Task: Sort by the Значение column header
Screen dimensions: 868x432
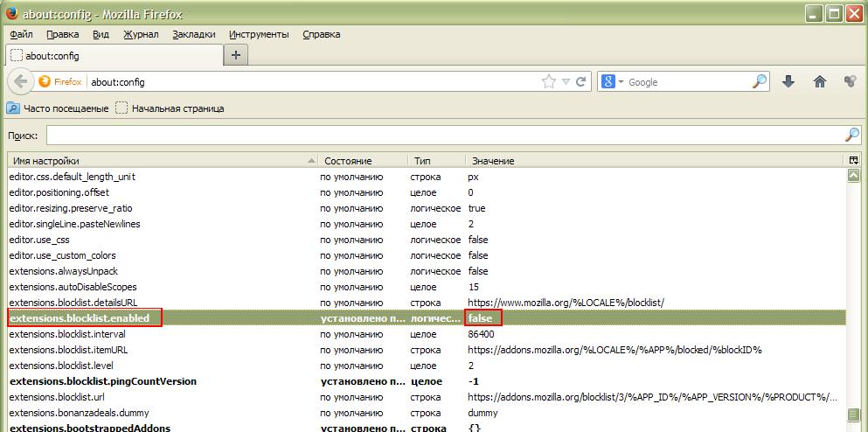Action: click(656, 161)
